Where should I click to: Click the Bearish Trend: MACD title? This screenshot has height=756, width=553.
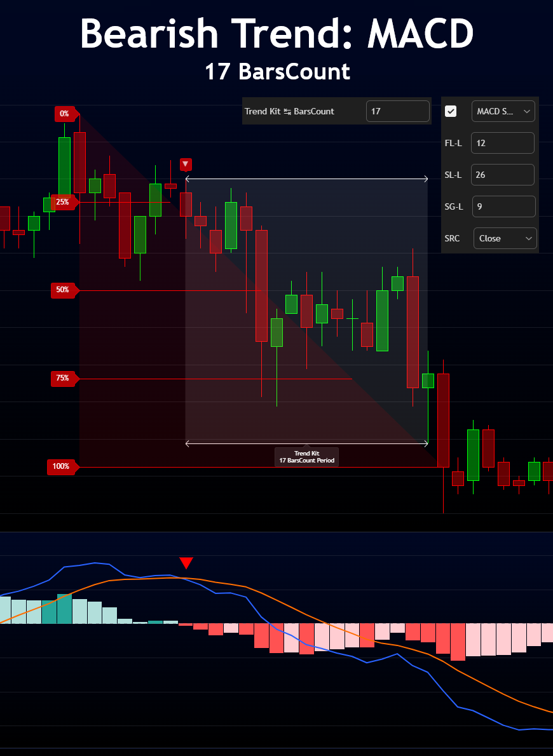coord(277,34)
